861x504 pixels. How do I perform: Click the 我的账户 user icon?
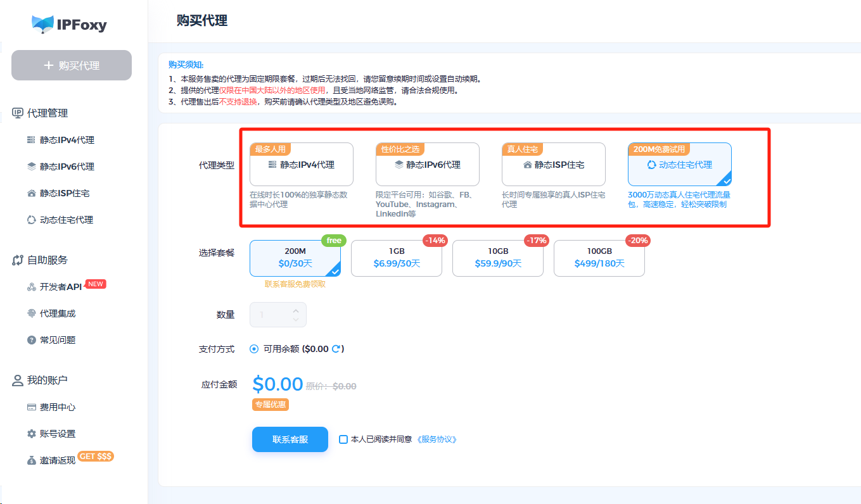[x=18, y=381]
